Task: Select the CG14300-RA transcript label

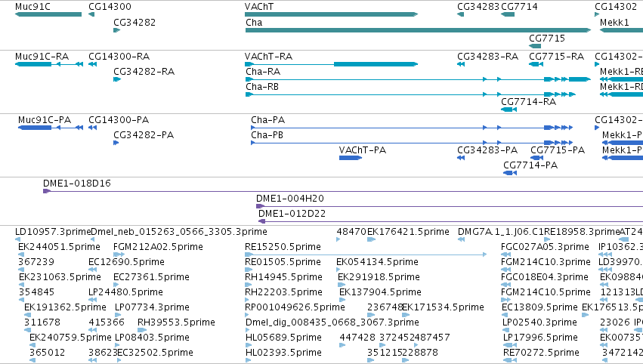Action: click(x=119, y=56)
